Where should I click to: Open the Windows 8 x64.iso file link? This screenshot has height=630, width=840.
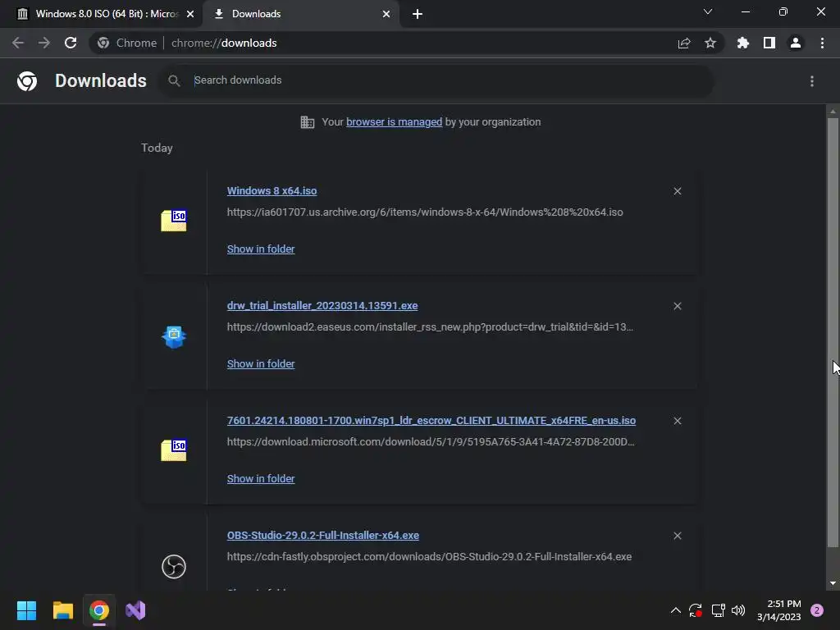272,190
